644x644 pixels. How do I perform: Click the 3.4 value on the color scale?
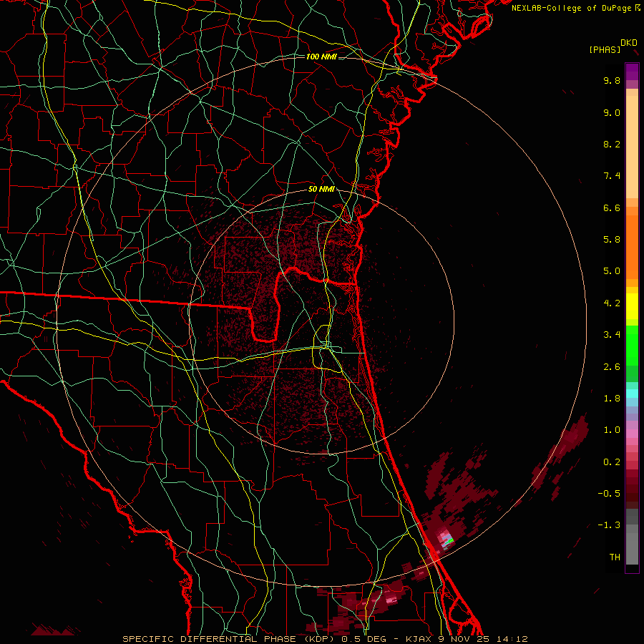pyautogui.click(x=612, y=335)
